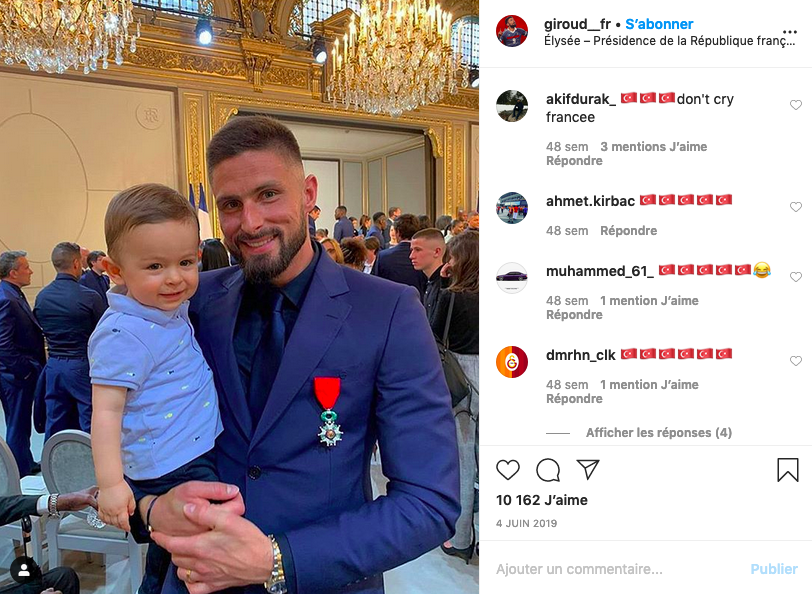Expand Afficher les réponses (4)
This screenshot has height=594, width=812.
tap(659, 432)
